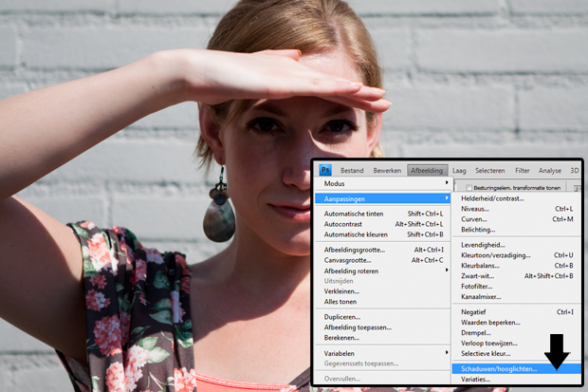Screen dimensions: 588x392
Task: Open the Bewerken menu
Action: pos(387,170)
